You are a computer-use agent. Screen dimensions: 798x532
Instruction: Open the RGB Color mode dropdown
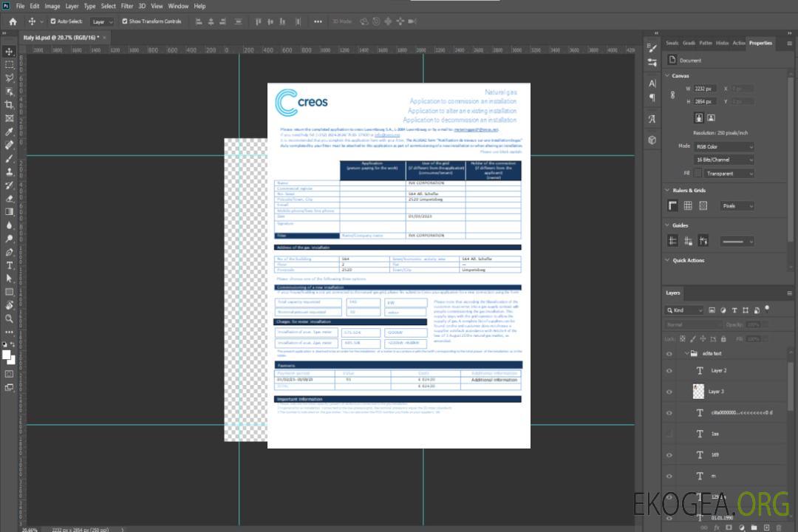click(724, 146)
